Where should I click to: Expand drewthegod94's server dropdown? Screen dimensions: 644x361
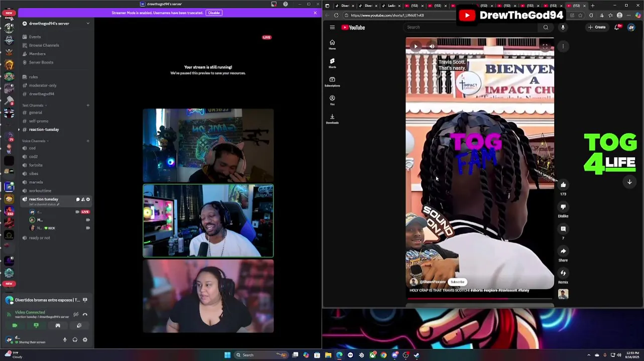point(88,24)
